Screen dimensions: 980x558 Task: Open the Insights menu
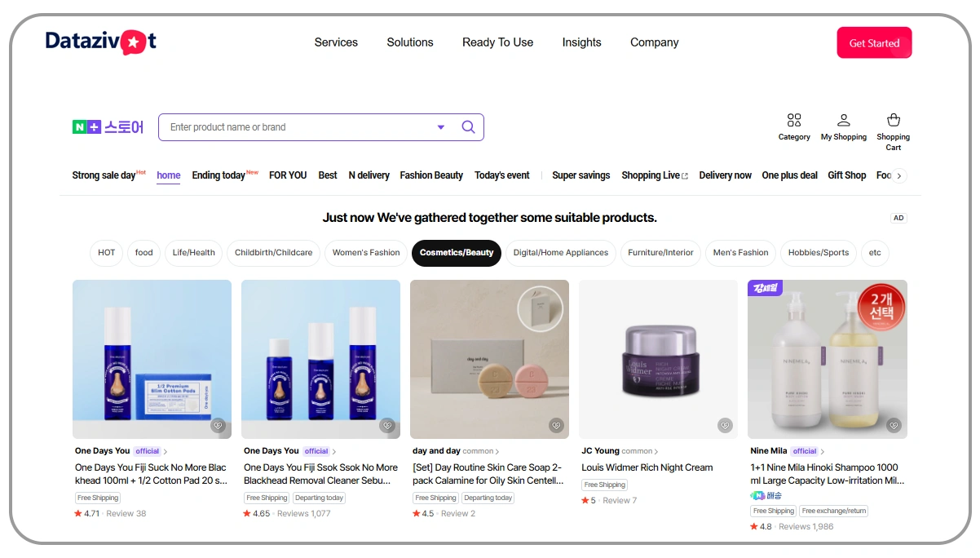point(581,42)
